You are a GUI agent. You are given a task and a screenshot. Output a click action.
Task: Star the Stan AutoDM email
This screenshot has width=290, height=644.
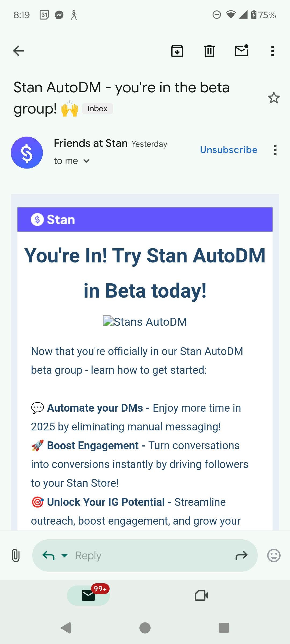click(274, 98)
